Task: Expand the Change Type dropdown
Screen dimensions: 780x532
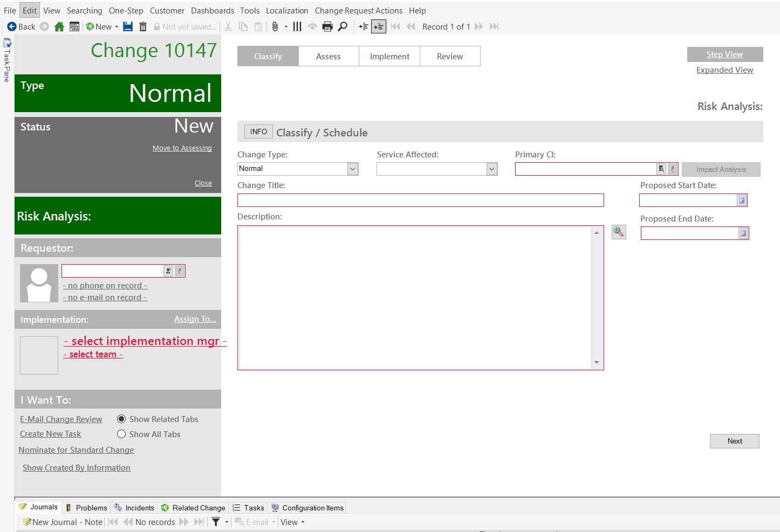Action: click(x=353, y=169)
